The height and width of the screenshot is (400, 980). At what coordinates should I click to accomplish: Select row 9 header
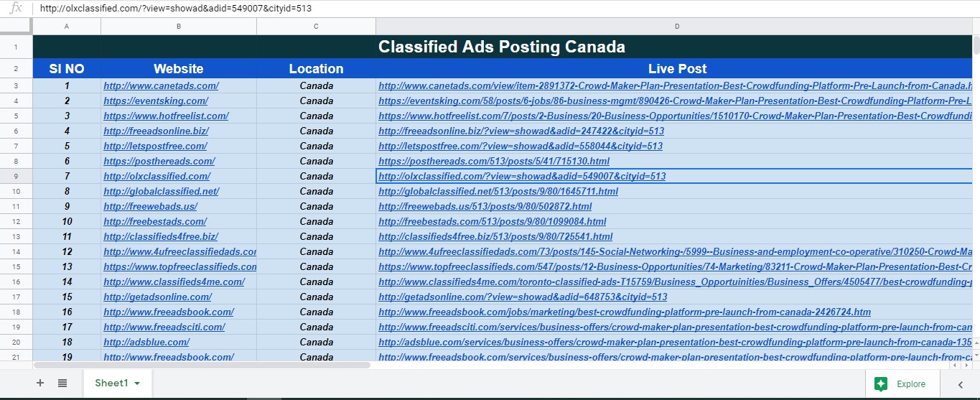pyautogui.click(x=16, y=176)
